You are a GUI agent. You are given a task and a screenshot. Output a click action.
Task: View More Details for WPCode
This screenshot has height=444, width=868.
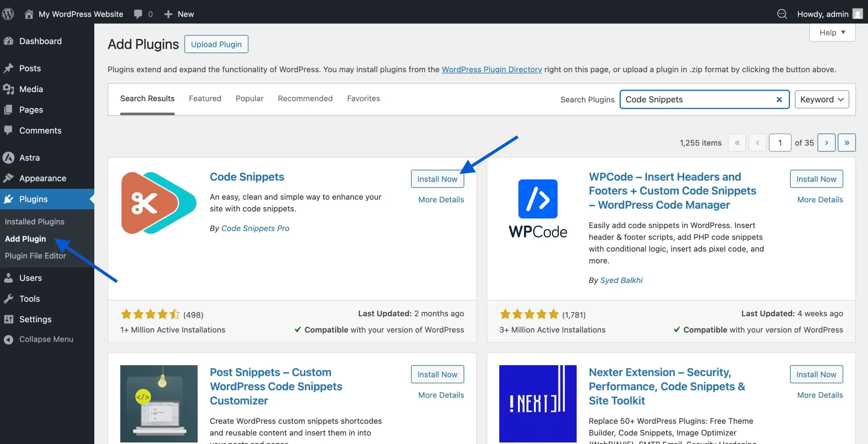coord(820,200)
